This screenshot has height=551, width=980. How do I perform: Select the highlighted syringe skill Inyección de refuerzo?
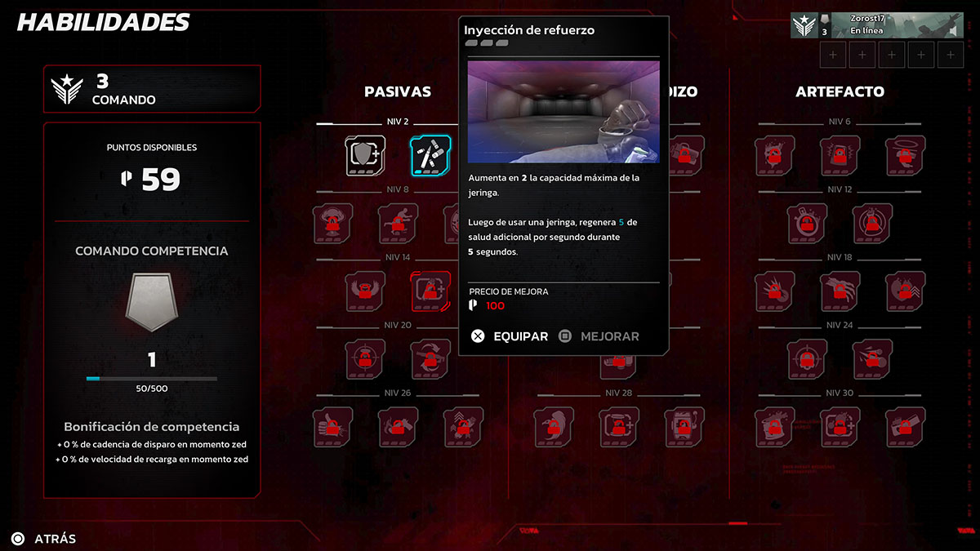[x=430, y=155]
